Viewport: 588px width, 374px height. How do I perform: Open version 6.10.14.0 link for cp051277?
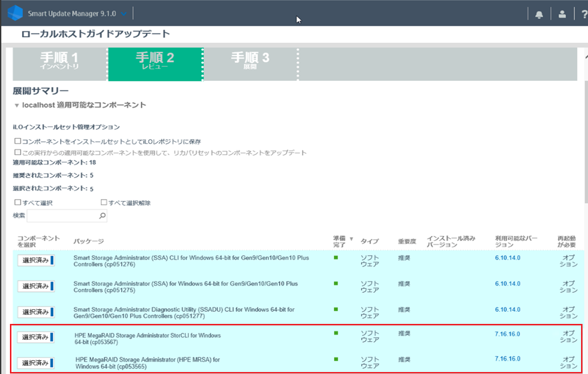coord(508,310)
